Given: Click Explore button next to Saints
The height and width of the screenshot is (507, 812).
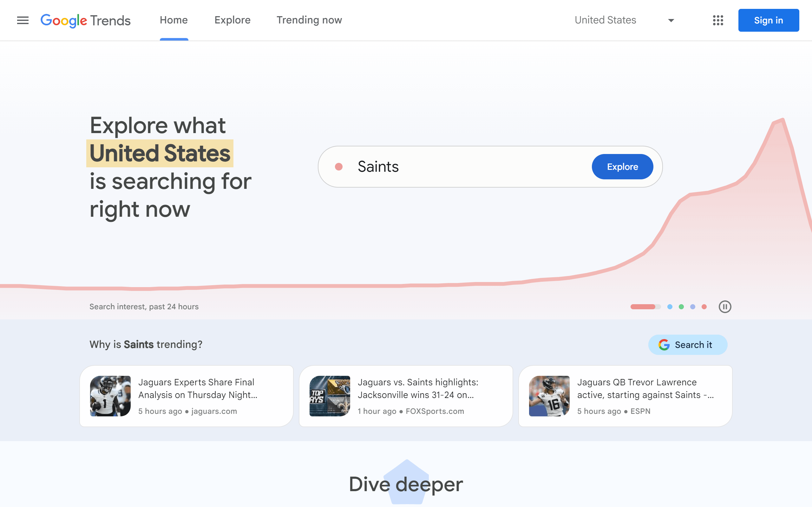Looking at the screenshot, I should click(x=622, y=167).
